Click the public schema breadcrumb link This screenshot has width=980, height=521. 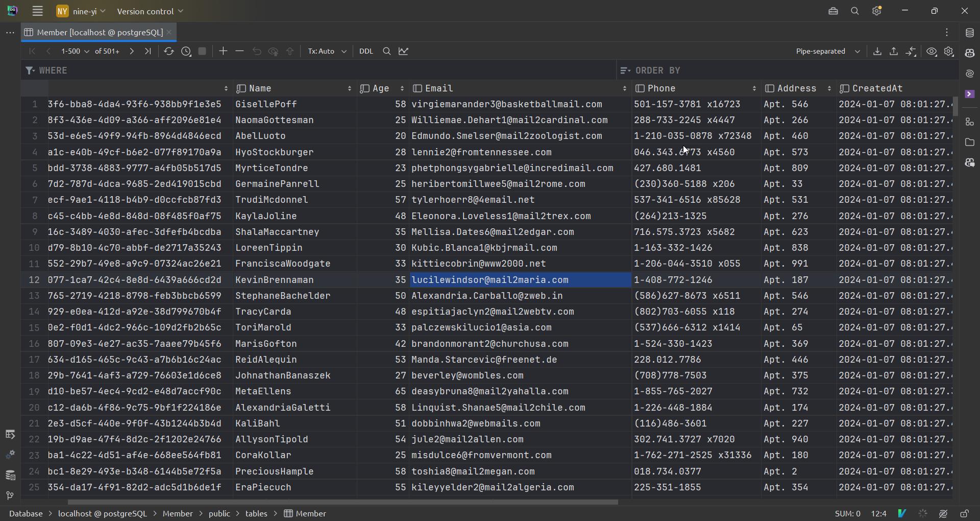click(x=220, y=514)
